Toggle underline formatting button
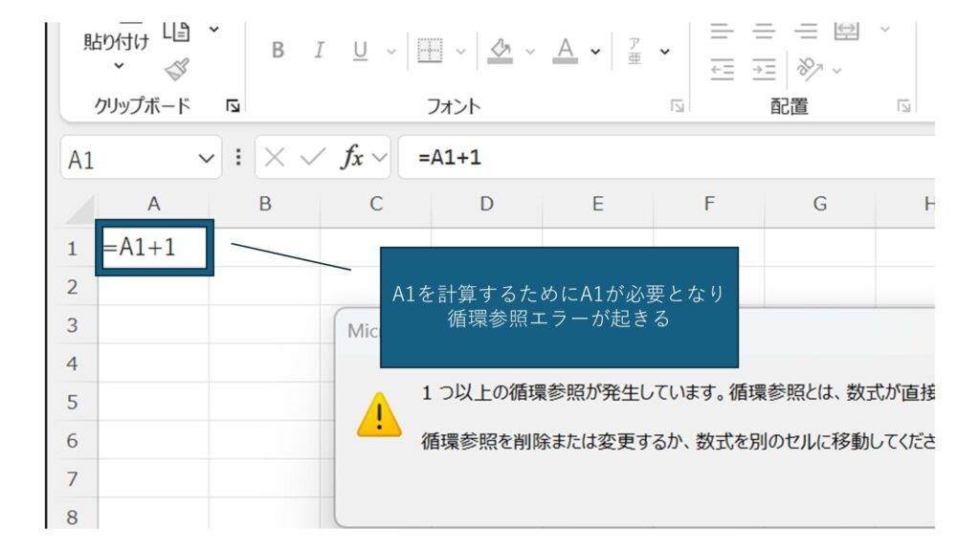Screen dimensions: 980x551 click(x=360, y=51)
